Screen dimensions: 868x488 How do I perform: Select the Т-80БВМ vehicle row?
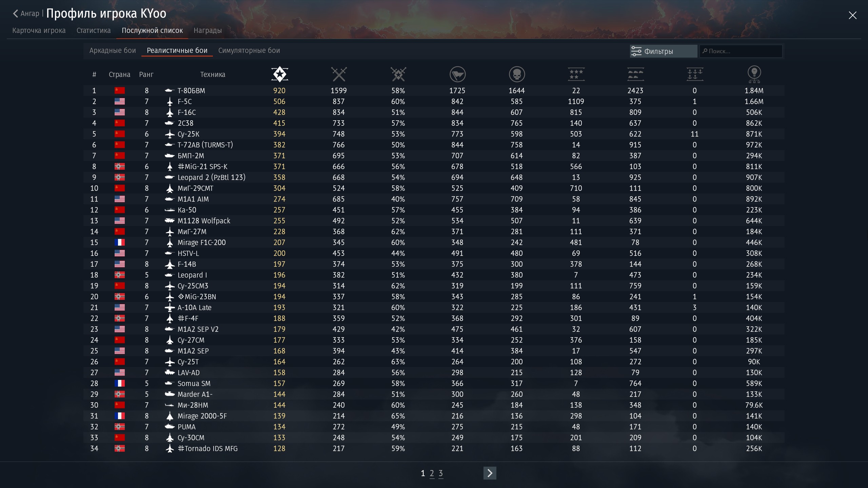click(191, 90)
